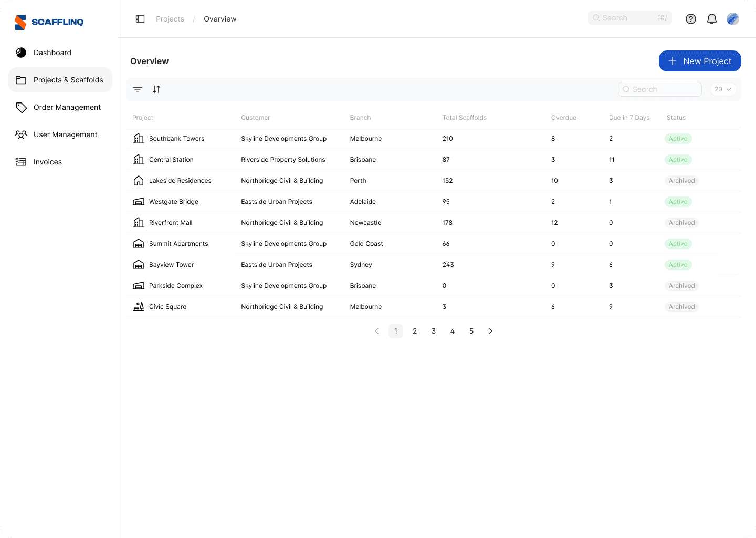Open the Bayview Tower project
The image size is (756, 538).
pyautogui.click(x=171, y=265)
